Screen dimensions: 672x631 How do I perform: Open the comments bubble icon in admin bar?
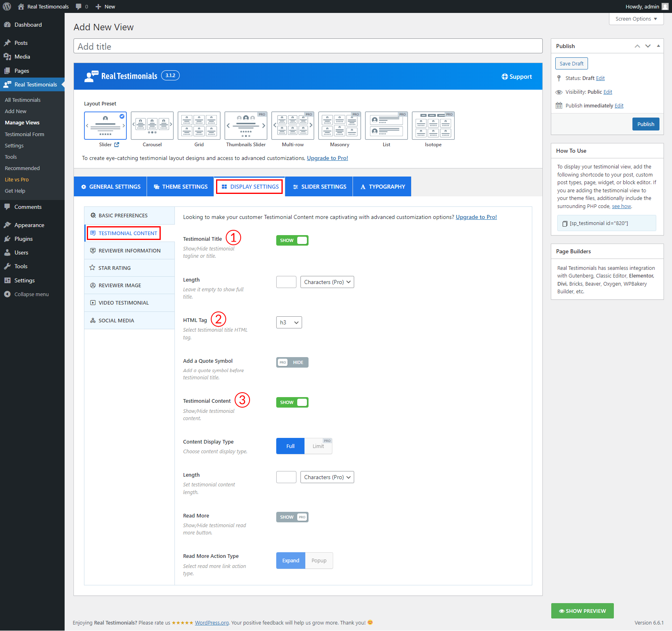tap(79, 6)
